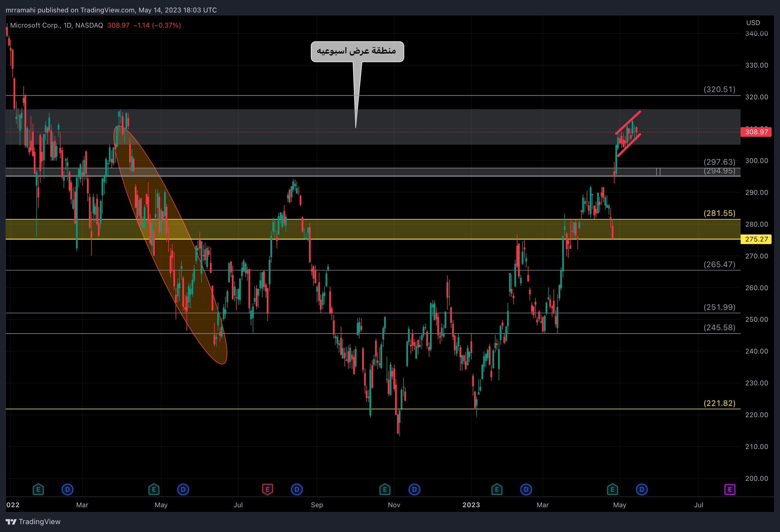This screenshot has width=780, height=532.
Task: Click the purple upcoming earnings E marker
Action: click(x=730, y=489)
